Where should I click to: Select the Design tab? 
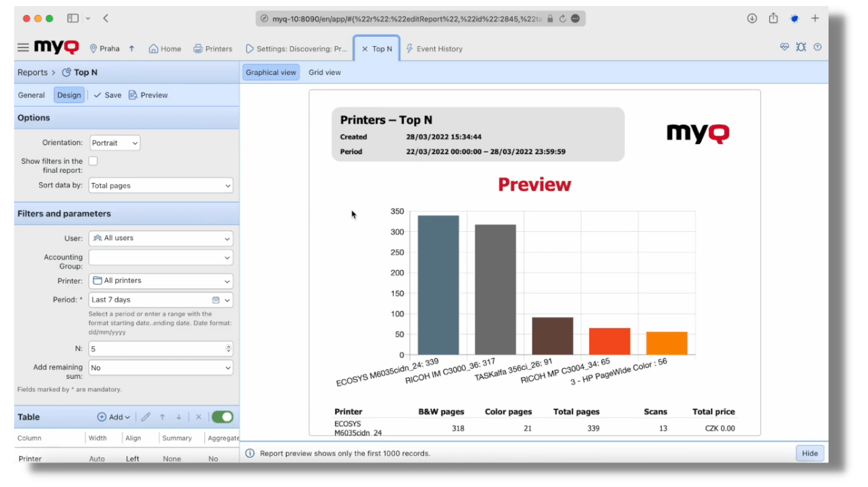(x=69, y=95)
